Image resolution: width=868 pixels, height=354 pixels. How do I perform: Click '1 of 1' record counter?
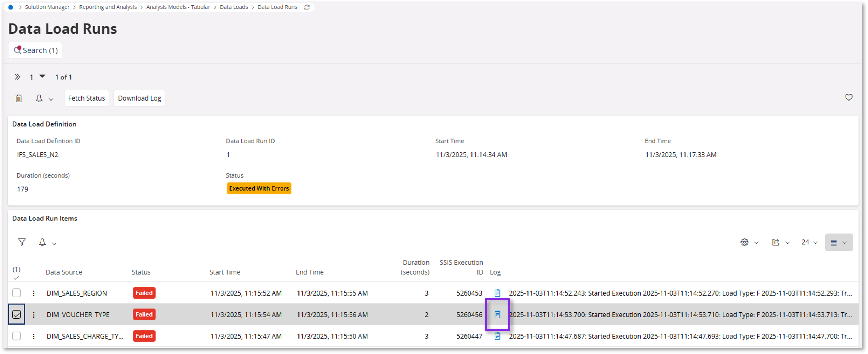pos(63,77)
